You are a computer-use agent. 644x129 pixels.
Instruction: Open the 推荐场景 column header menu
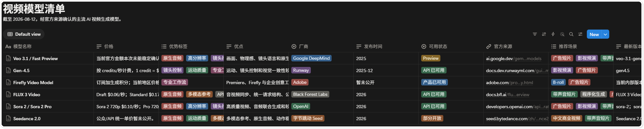click(581, 46)
